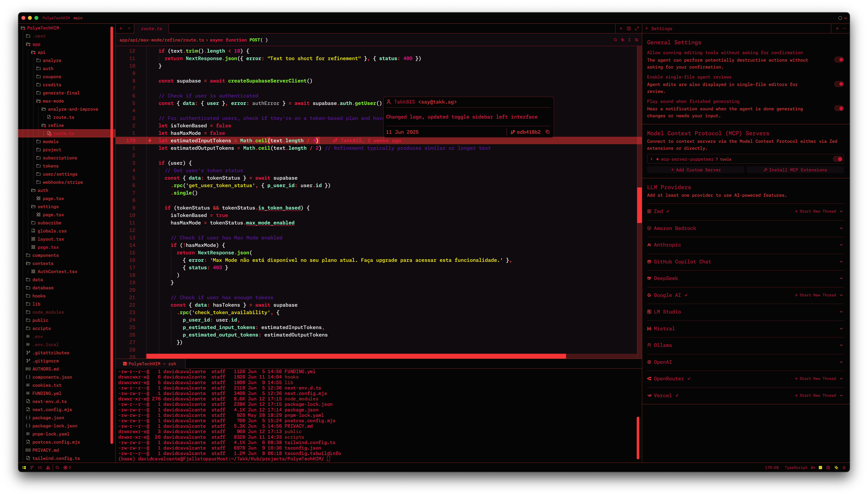868x496 pixels.
Task: Split the editor pane
Action: [x=629, y=29]
